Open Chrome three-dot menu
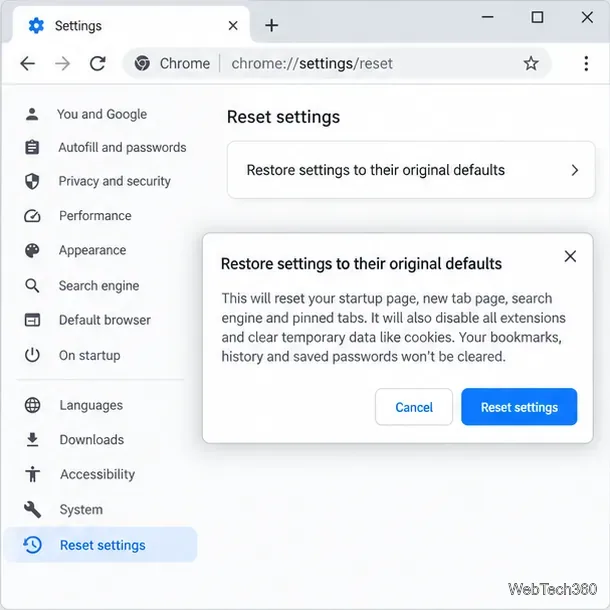 pyautogui.click(x=586, y=63)
